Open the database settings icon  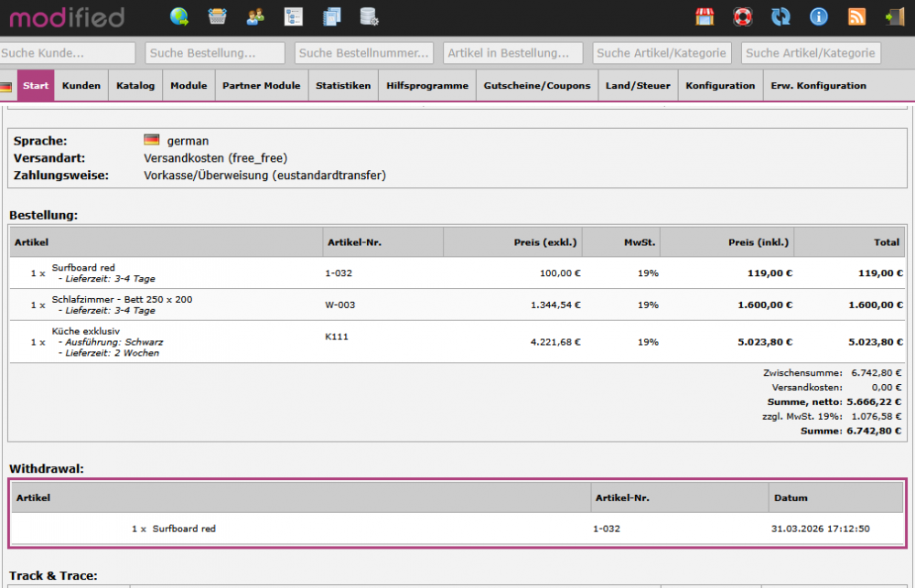[x=369, y=16]
